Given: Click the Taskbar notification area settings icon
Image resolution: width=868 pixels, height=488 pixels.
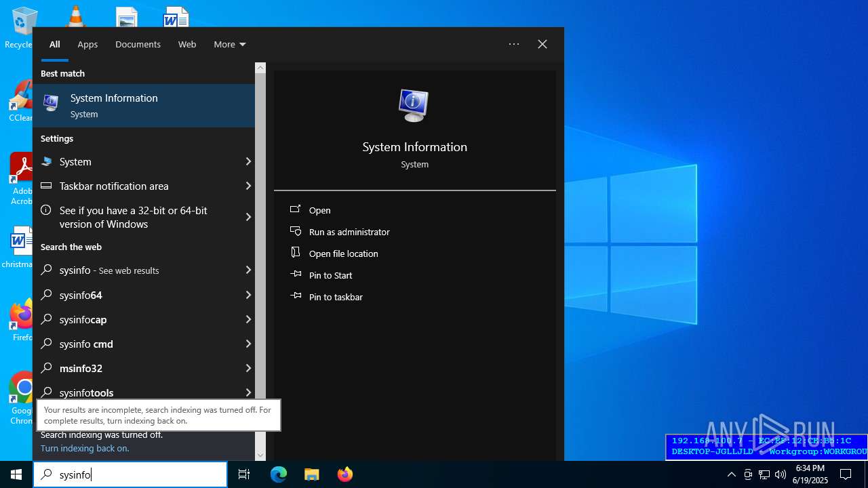Looking at the screenshot, I should pyautogui.click(x=47, y=186).
